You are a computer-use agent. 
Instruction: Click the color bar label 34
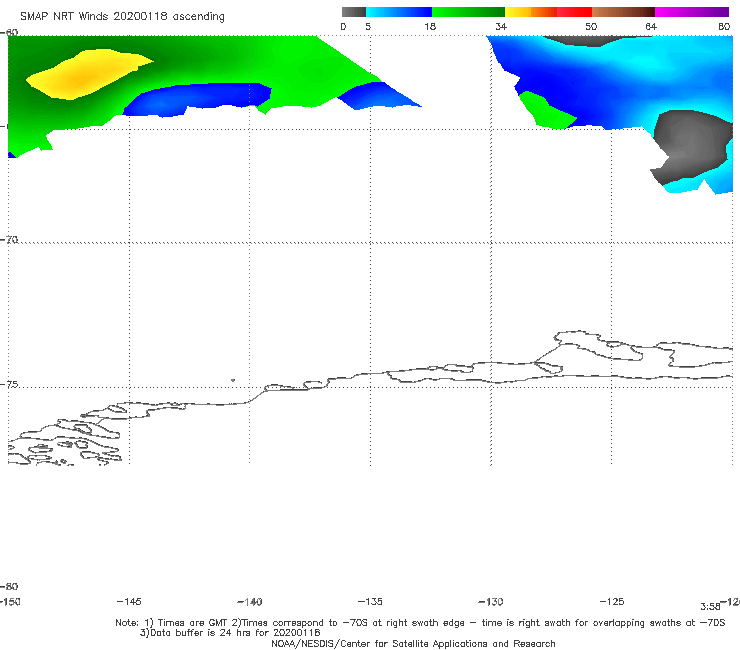501,26
